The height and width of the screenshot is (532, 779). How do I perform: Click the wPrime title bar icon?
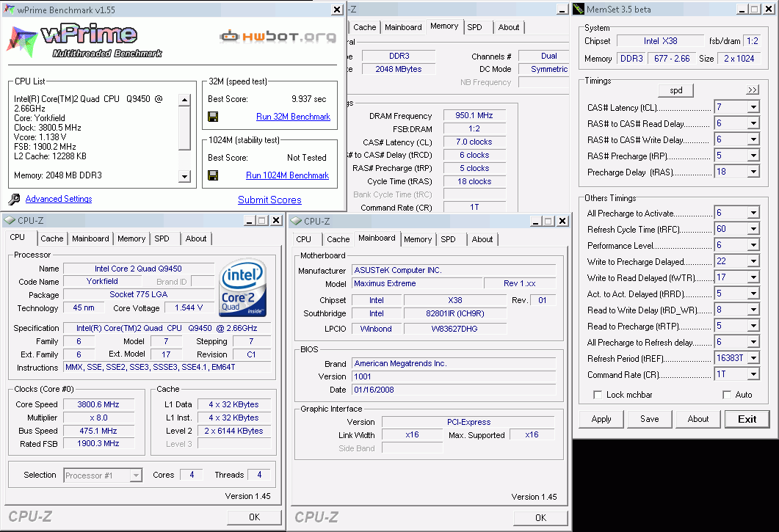(10, 10)
